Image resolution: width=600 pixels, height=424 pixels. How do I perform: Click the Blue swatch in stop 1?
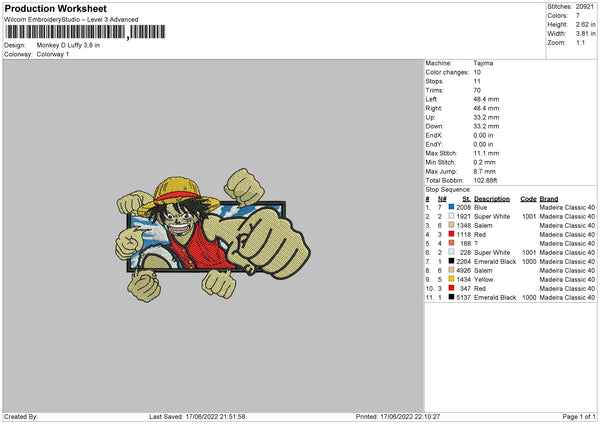(x=451, y=207)
